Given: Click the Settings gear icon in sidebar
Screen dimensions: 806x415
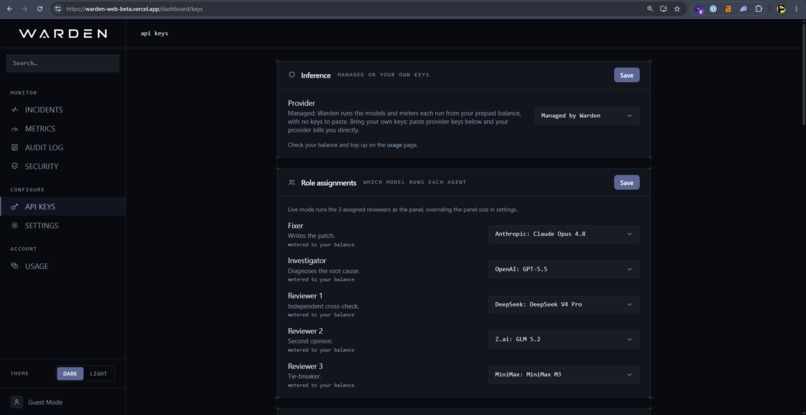Looking at the screenshot, I should pos(14,226).
